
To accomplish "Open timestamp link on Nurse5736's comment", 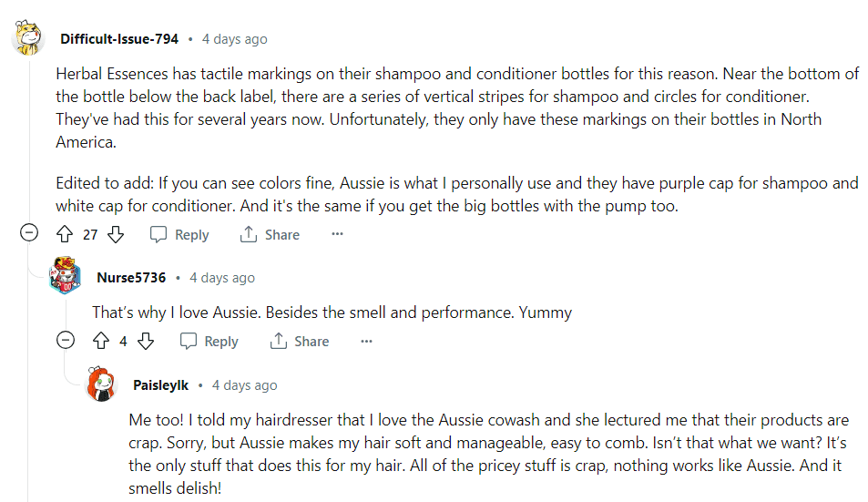I will click(222, 278).
